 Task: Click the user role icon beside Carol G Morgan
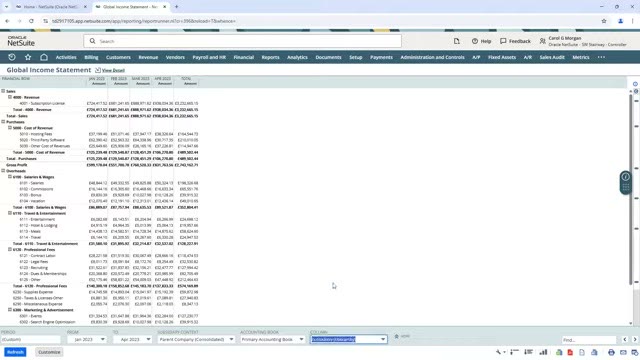542,41
